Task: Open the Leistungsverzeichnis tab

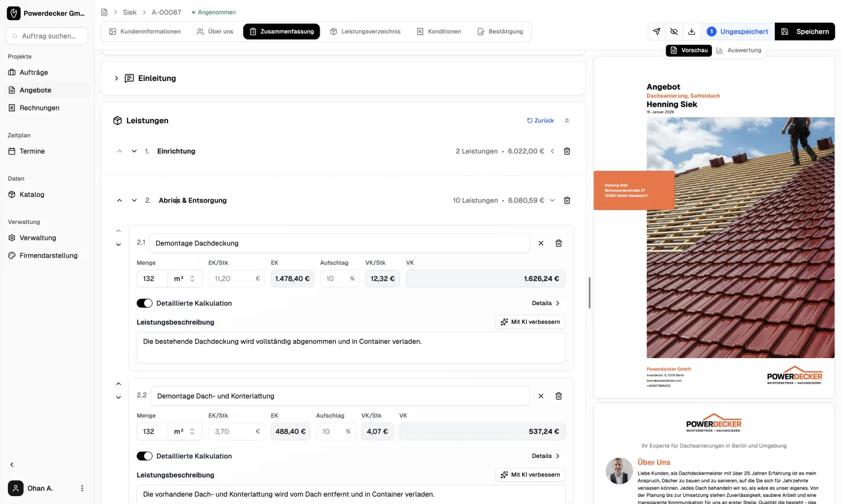Action: click(x=365, y=31)
